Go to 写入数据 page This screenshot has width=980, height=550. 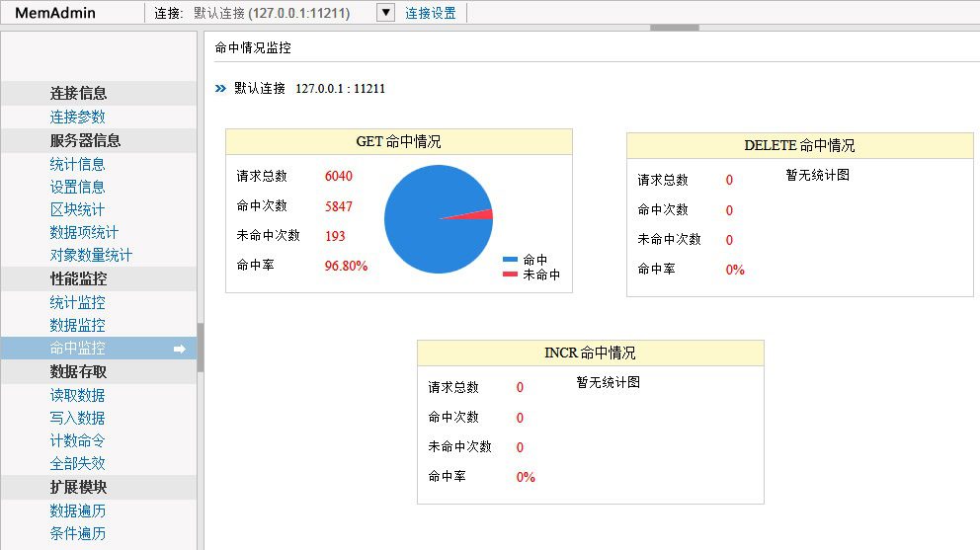coord(77,418)
